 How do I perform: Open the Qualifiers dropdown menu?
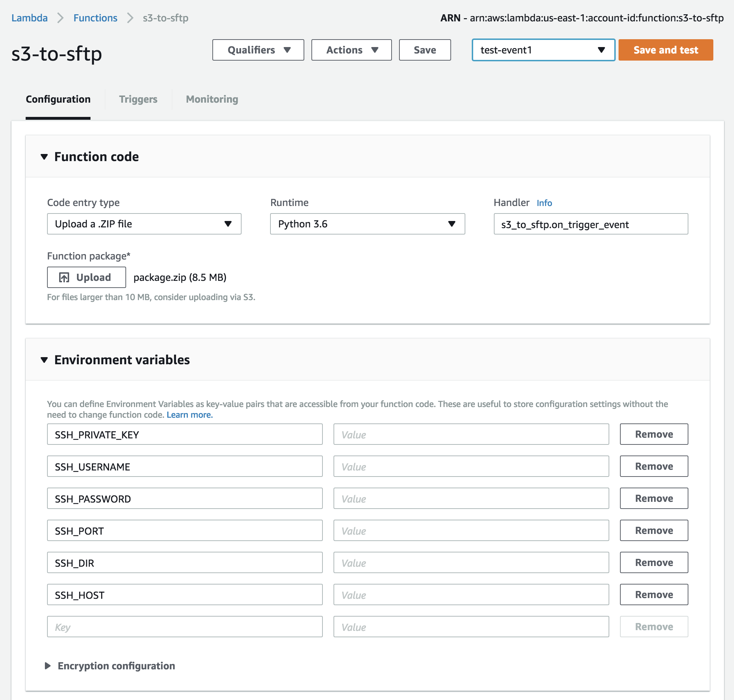point(258,50)
